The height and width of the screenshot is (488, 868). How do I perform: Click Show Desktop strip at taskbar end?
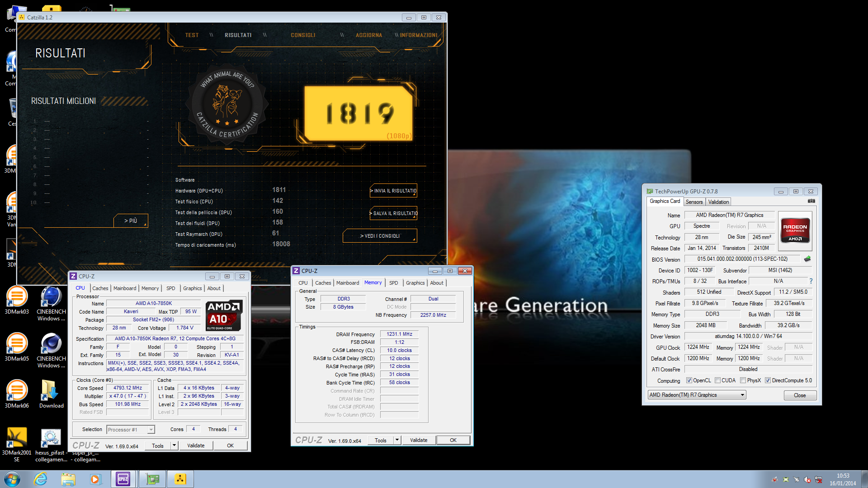(x=864, y=479)
